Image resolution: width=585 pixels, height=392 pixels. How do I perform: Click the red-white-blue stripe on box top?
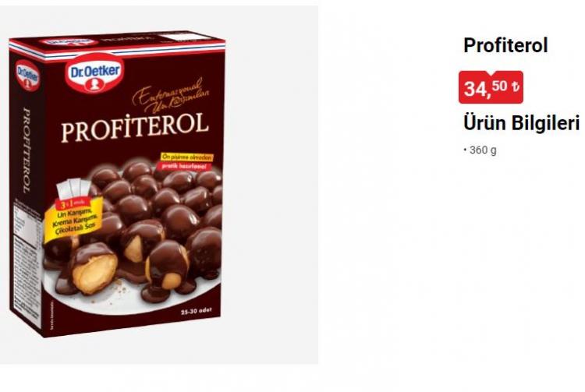116,49
